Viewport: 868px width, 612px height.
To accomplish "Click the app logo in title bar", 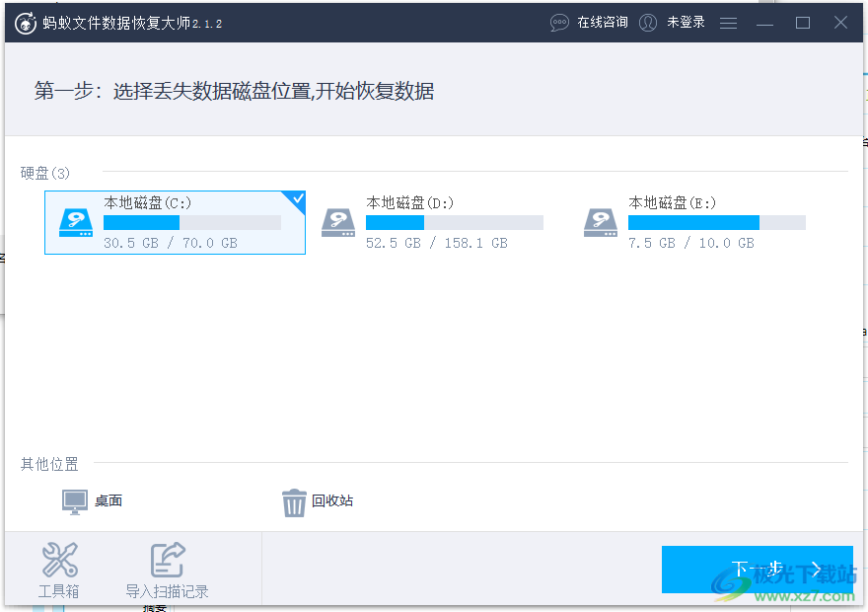I will pyautogui.click(x=25, y=22).
